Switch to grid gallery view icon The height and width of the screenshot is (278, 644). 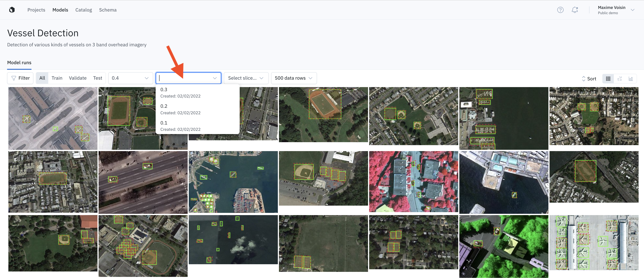608,79
